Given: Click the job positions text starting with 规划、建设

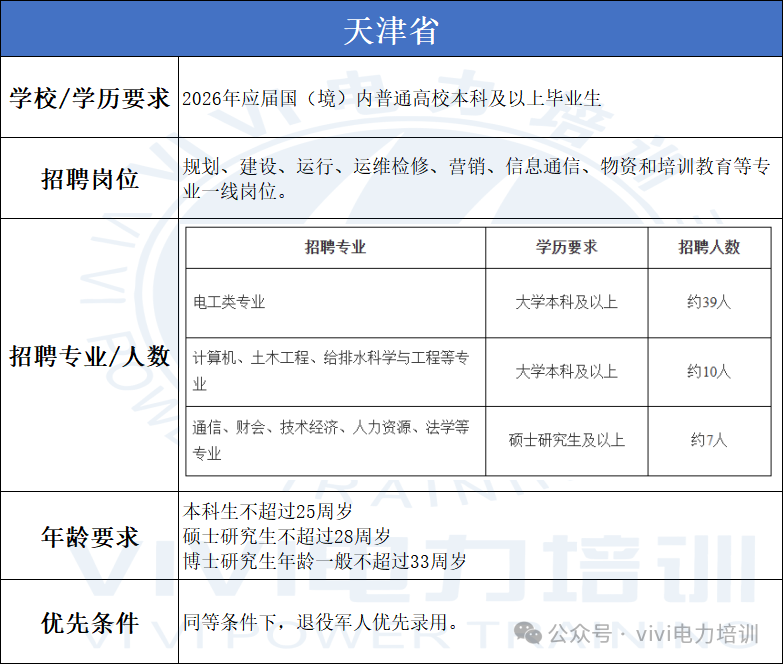Looking at the screenshot, I should tap(478, 179).
